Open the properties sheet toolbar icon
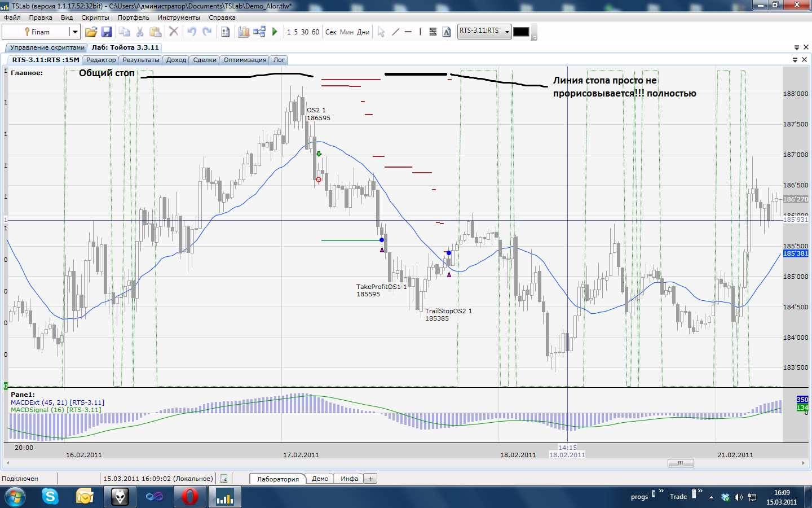The height and width of the screenshot is (508, 812). 225,32
